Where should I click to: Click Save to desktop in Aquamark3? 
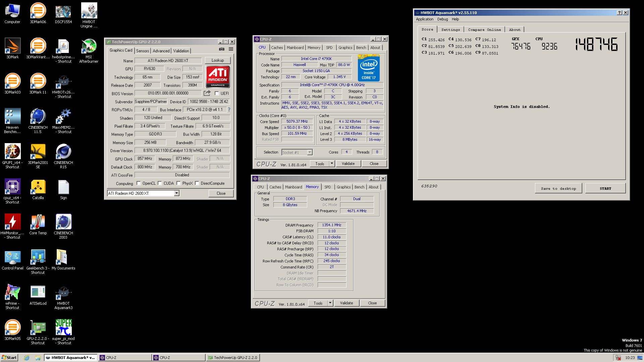coord(558,188)
